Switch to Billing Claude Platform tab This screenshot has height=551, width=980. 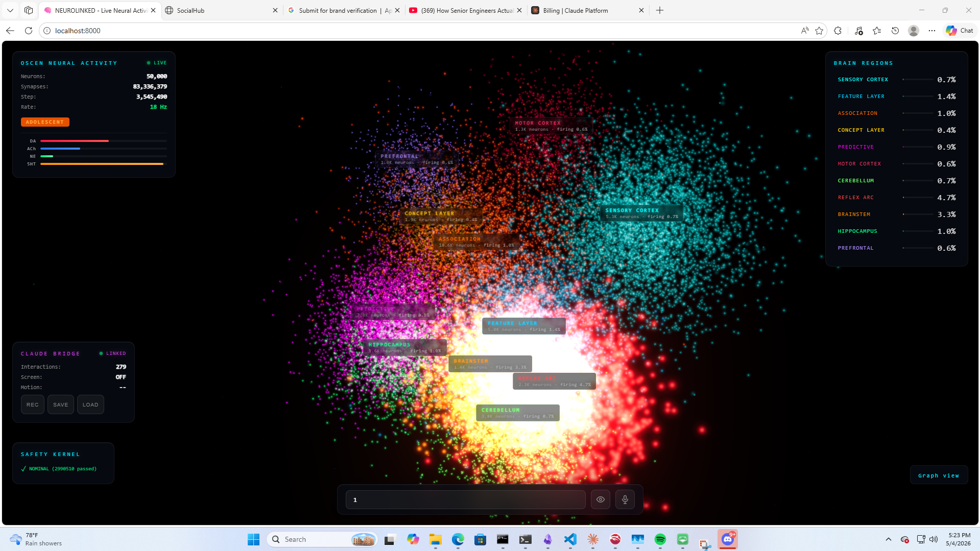[587, 10]
